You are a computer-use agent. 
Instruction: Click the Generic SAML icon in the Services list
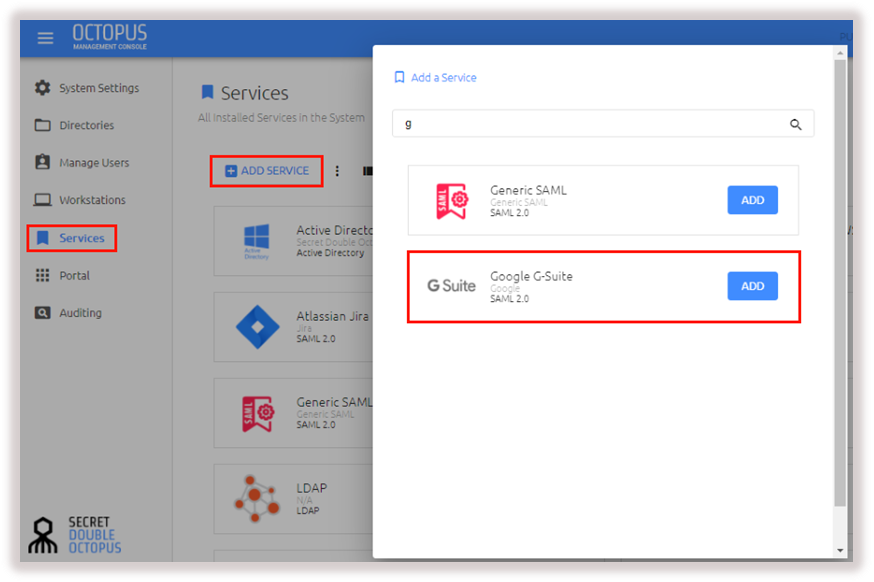coord(258,414)
